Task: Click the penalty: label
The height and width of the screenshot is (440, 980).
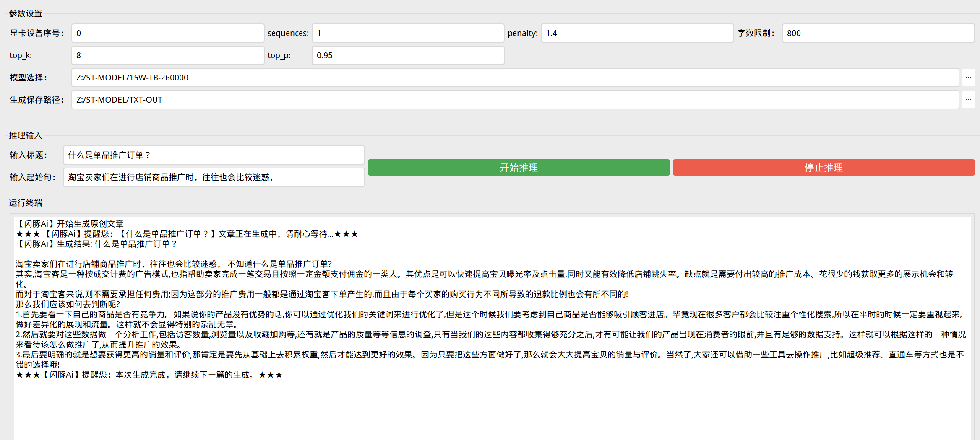Action: (x=523, y=33)
